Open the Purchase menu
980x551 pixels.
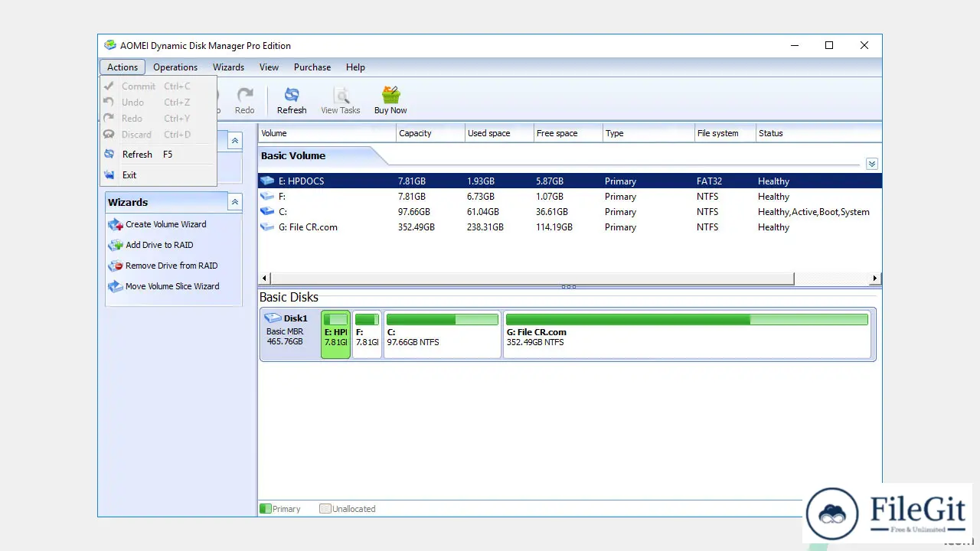click(x=312, y=67)
